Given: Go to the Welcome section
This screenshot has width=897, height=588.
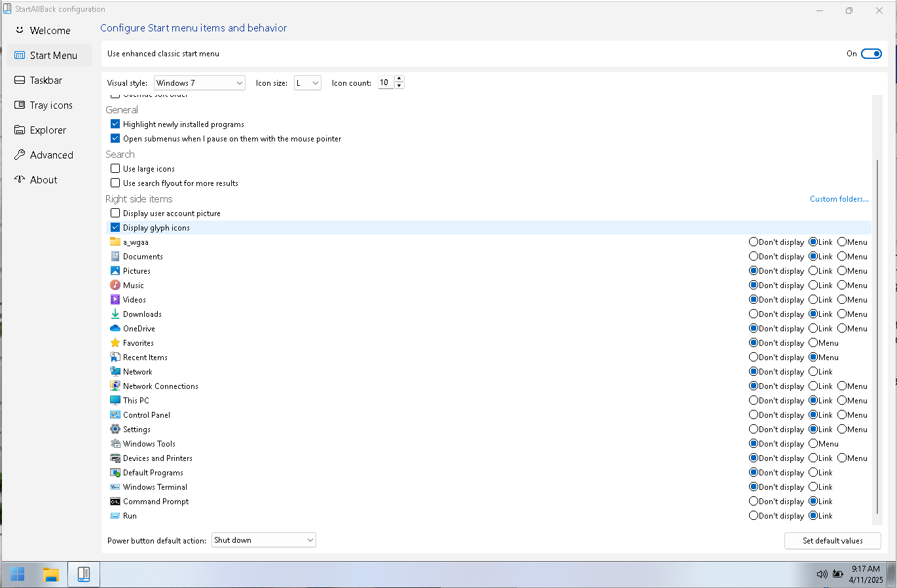Looking at the screenshot, I should tap(49, 31).
